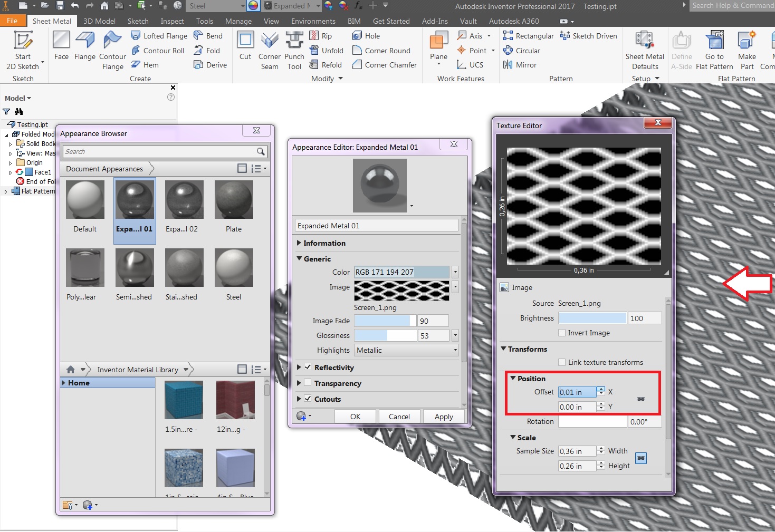Toggle the Transparency checkbox in Appearance Editor
The height and width of the screenshot is (532, 775).
point(308,383)
